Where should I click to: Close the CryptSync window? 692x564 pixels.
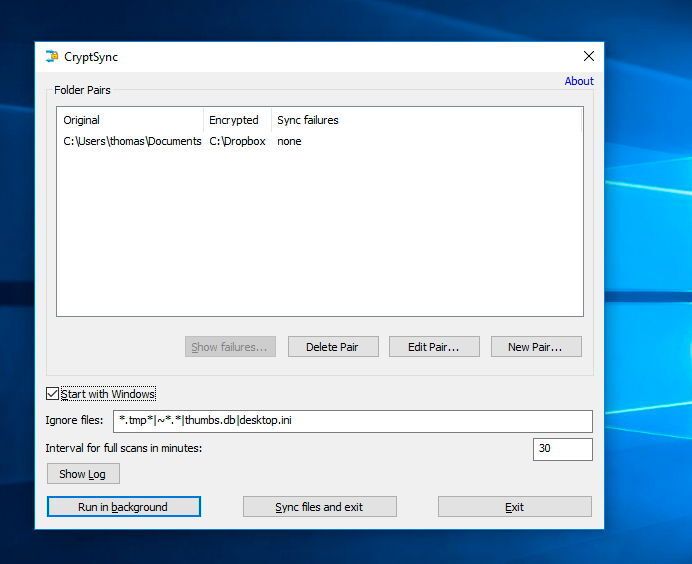click(x=588, y=57)
